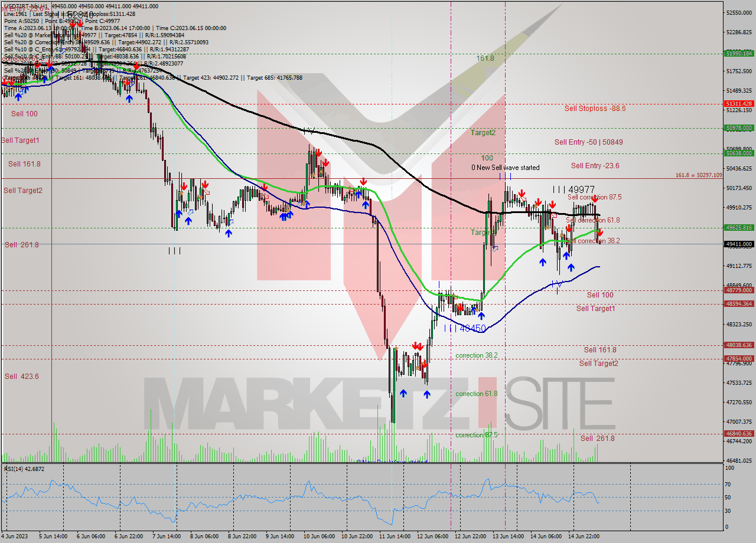Click the 'Sell correction 61.8' label

[592, 220]
